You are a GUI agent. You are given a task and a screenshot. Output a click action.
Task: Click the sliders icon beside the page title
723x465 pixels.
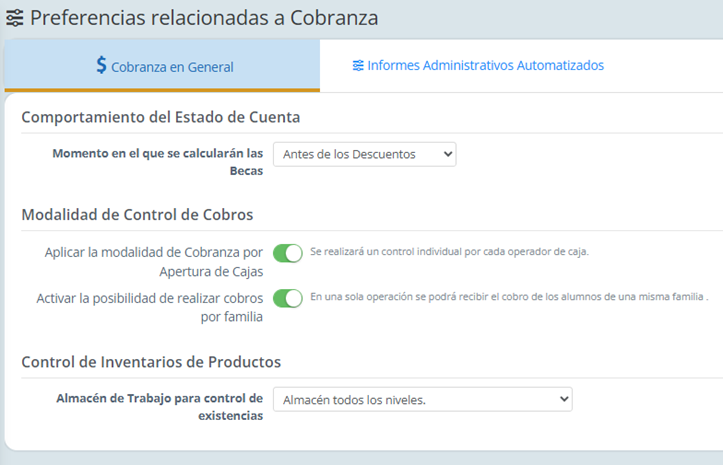(x=15, y=18)
